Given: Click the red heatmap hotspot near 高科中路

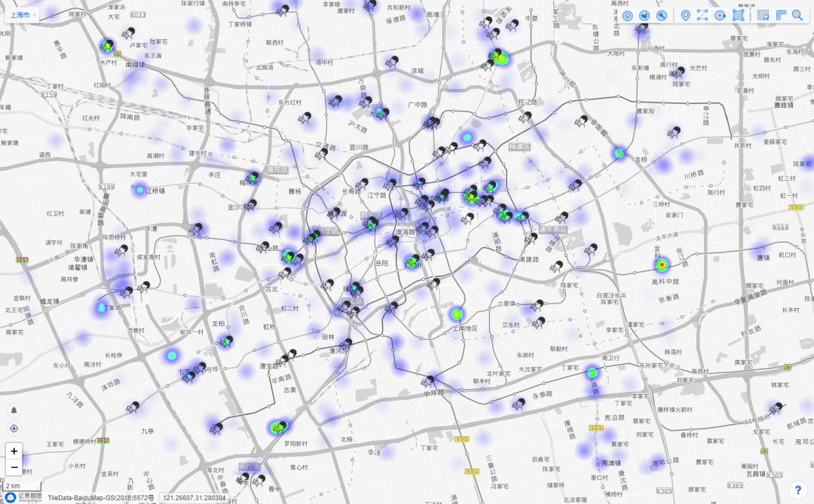Looking at the screenshot, I should [x=662, y=264].
